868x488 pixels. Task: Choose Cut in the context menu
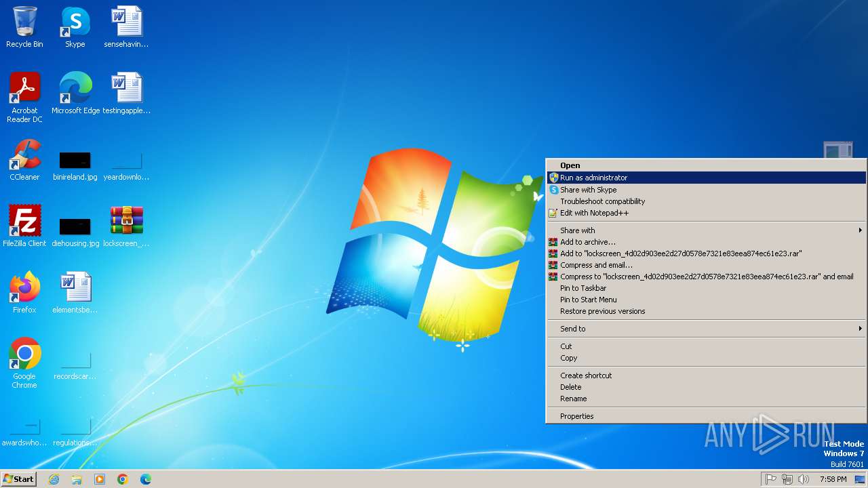(x=707, y=346)
